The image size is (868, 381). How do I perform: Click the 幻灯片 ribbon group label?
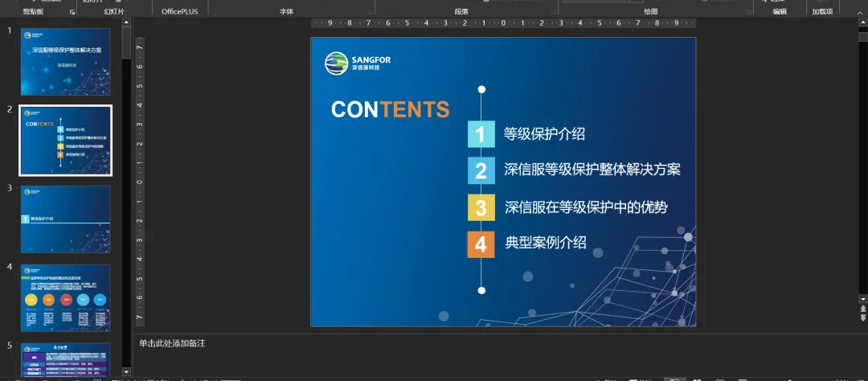pyautogui.click(x=115, y=11)
